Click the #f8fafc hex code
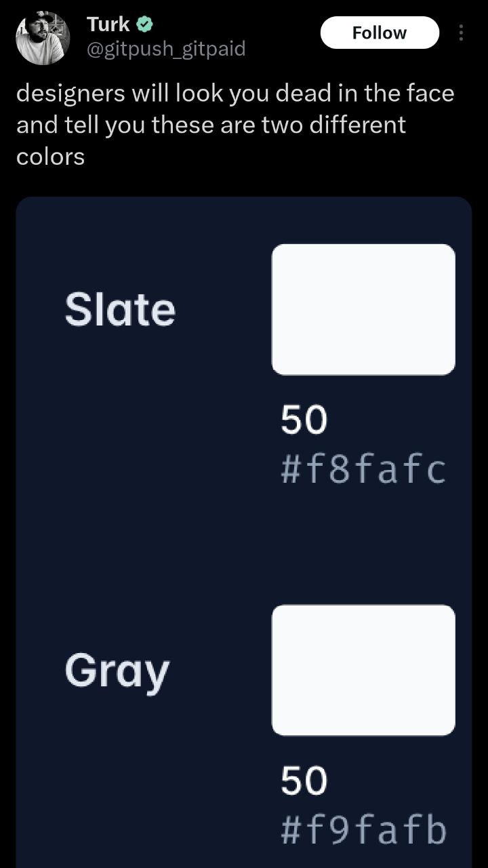The height and width of the screenshot is (868, 488). tap(363, 469)
